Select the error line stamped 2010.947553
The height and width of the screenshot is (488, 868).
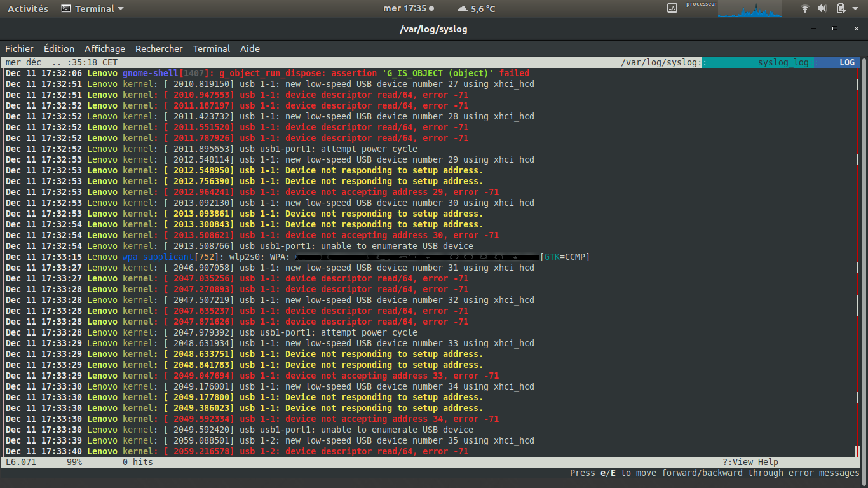tap(237, 95)
